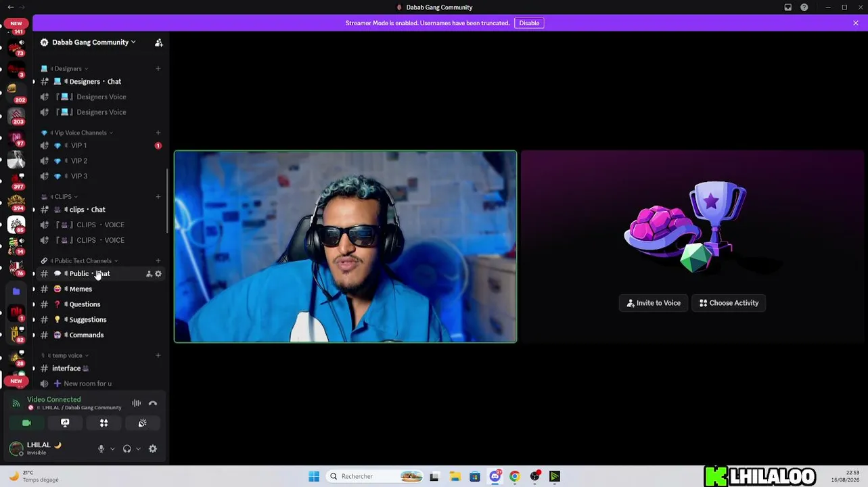Screen dimensions: 868x487
Task: Open the interface channel
Action: [101, 368]
